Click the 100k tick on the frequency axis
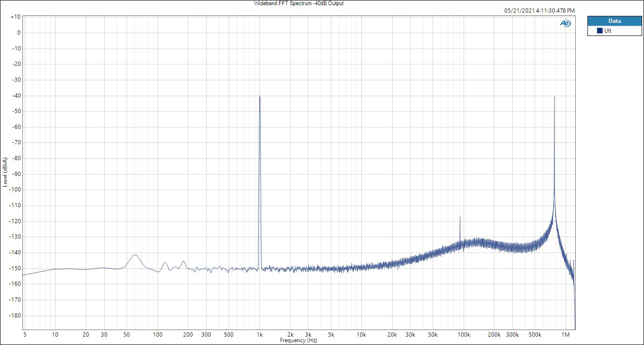 click(x=464, y=335)
